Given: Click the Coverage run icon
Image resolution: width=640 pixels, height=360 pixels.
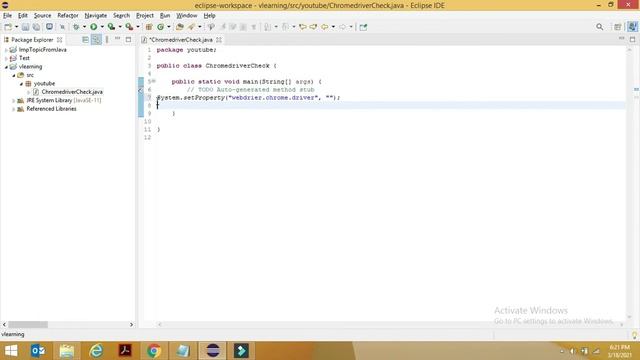Looking at the screenshot, I should [111, 27].
